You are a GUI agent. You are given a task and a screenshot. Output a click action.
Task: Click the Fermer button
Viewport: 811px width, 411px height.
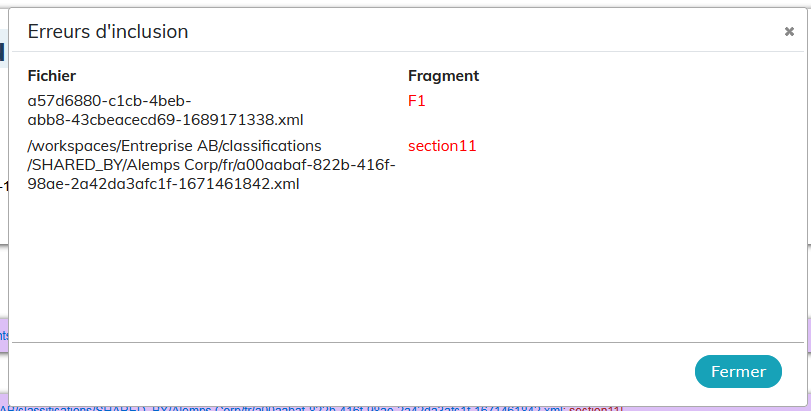pos(738,371)
